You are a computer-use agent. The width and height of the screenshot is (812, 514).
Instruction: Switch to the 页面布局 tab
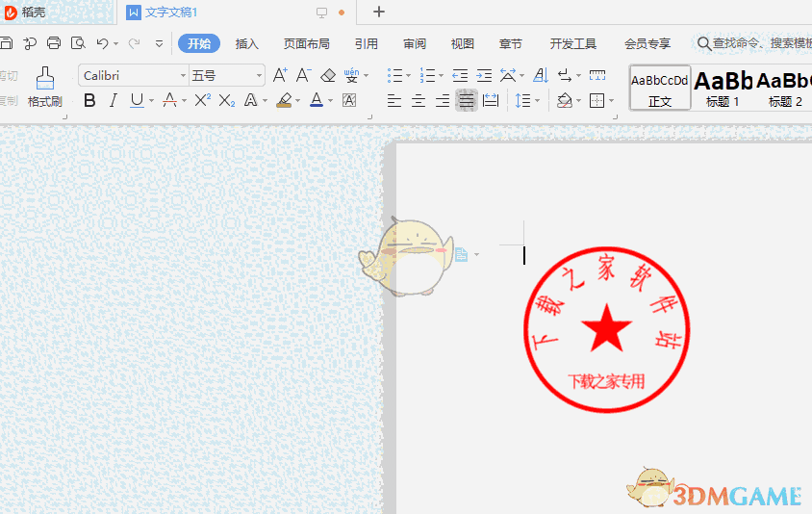click(x=307, y=44)
